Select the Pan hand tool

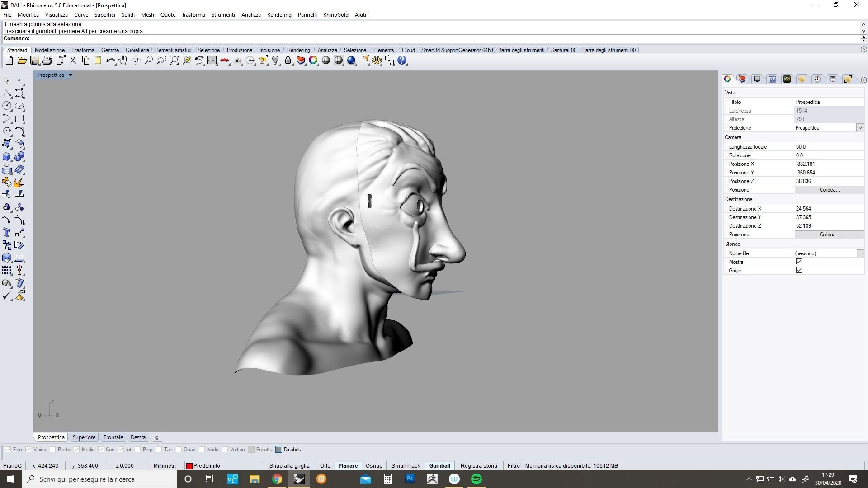coord(123,61)
